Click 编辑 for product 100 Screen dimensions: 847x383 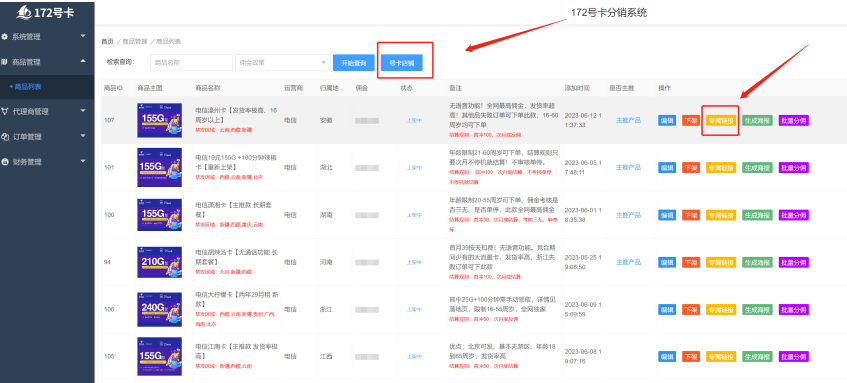(667, 215)
